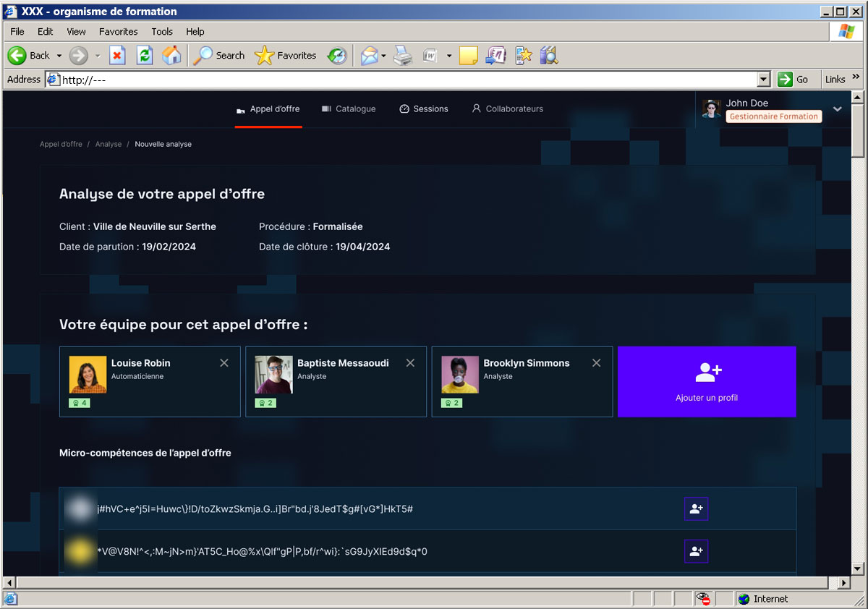868x609 pixels.
Task: Click the Home icon in browser toolbar
Action: point(171,56)
